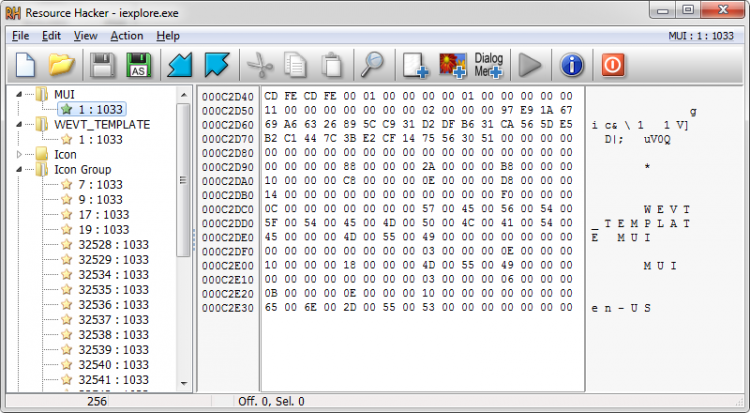The image size is (750, 413).
Task: Click the Icon Group folder icon
Action: [42, 169]
